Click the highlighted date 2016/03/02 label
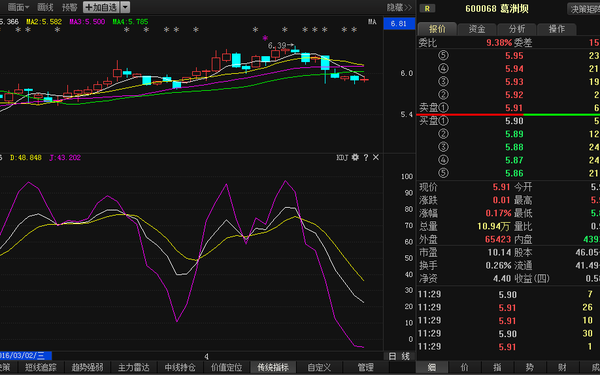This screenshot has height=375, width=600. 25,356
